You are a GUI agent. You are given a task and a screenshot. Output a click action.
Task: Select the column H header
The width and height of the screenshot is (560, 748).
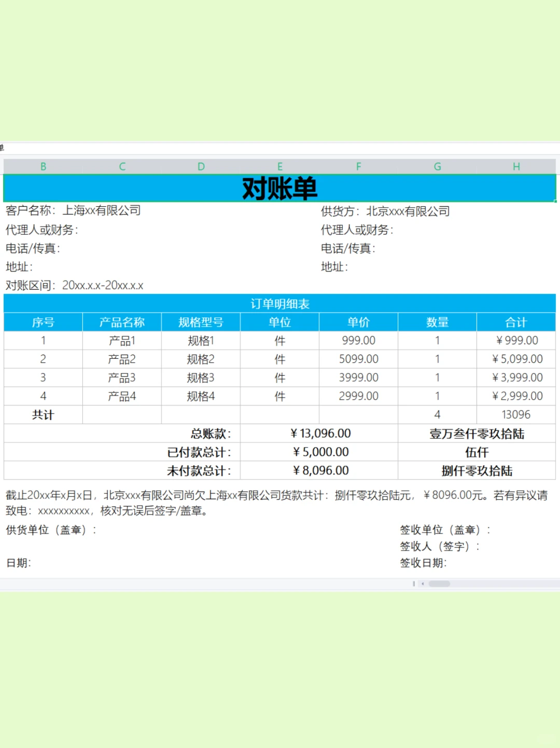(x=516, y=166)
